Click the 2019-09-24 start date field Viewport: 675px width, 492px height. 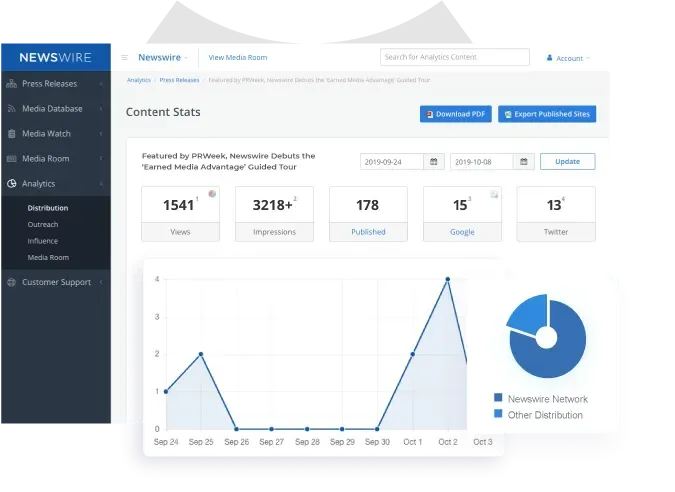pos(392,162)
